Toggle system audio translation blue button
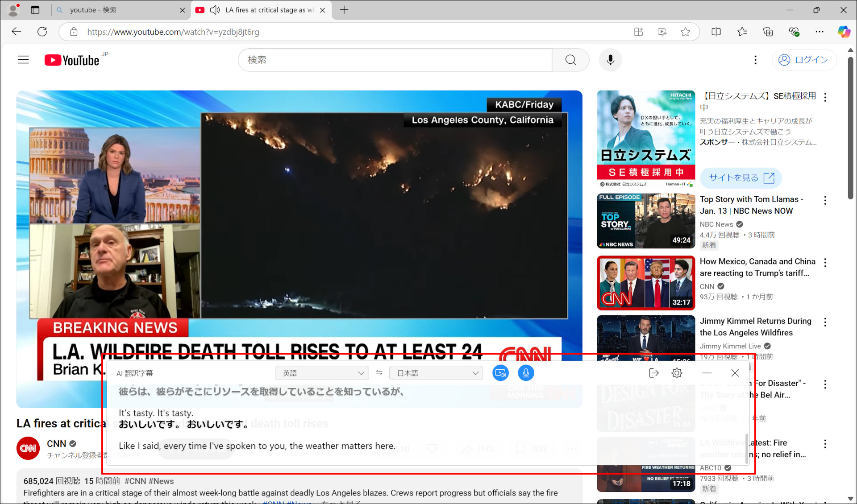Screen dimensions: 857x504 pos(500,373)
